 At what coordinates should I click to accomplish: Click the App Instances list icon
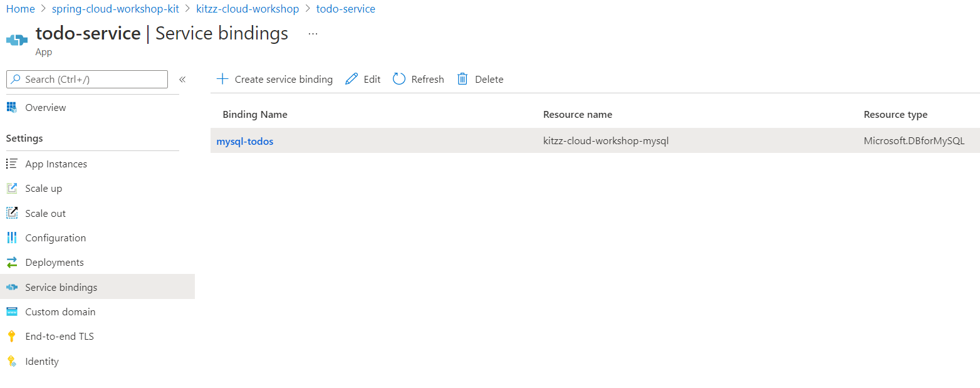12,164
